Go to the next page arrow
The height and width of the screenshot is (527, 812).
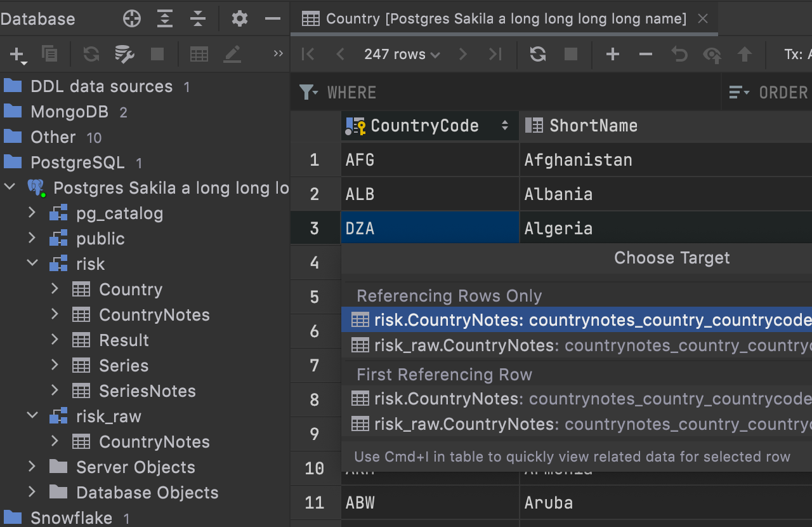click(x=463, y=55)
